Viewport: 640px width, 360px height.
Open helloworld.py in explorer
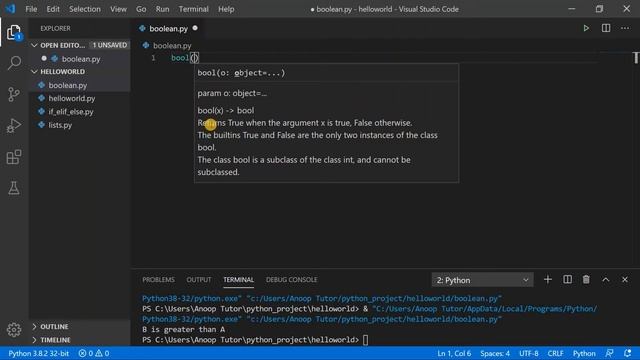coord(72,98)
